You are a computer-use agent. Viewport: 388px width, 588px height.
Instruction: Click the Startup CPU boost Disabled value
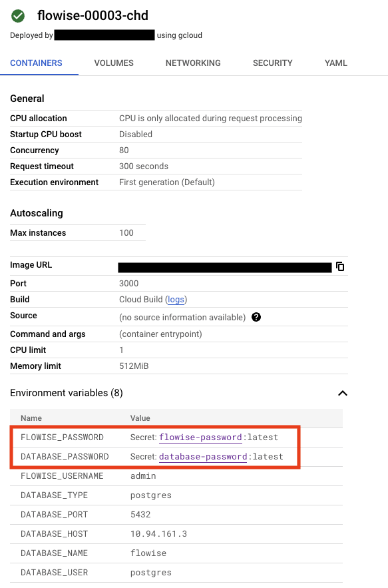click(136, 135)
